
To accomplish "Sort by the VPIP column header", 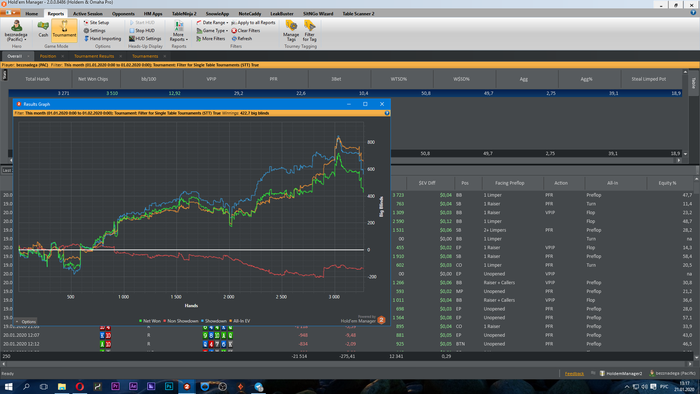I will click(211, 79).
